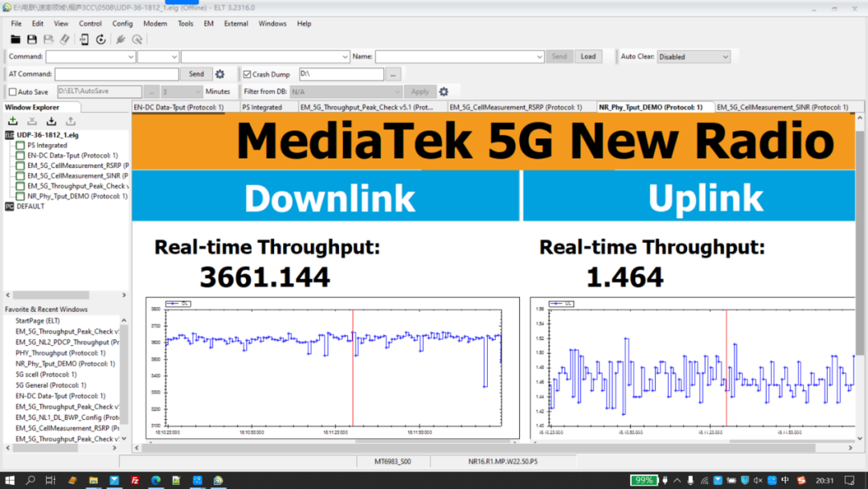Click the eraser clear icon in toolbar
The image size is (868, 489).
pos(65,39)
